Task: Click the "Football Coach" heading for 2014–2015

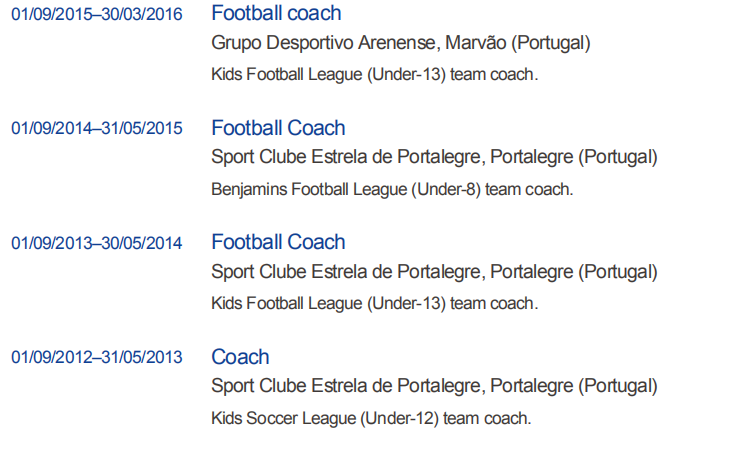Action: pos(278,128)
